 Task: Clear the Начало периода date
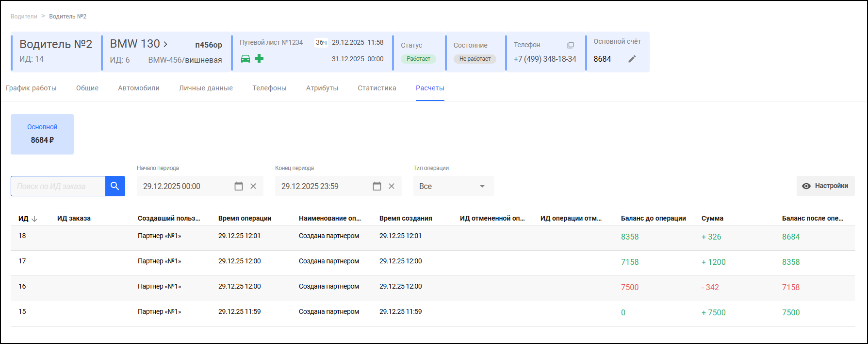pos(253,186)
